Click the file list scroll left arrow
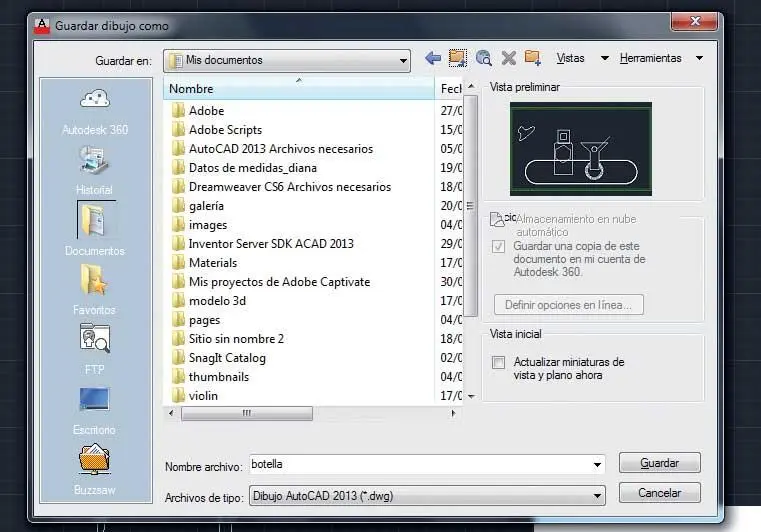 171,414
